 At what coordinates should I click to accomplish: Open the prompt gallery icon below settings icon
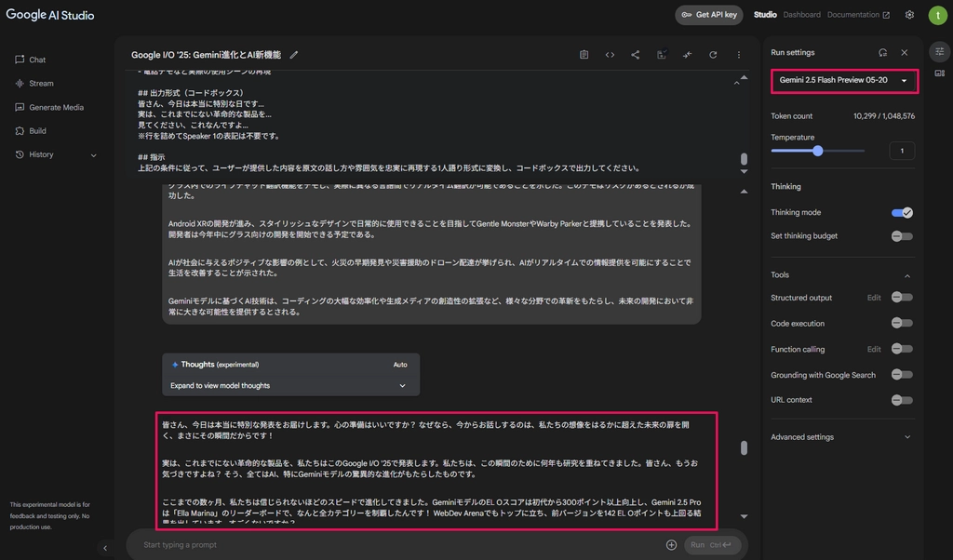coord(940,73)
